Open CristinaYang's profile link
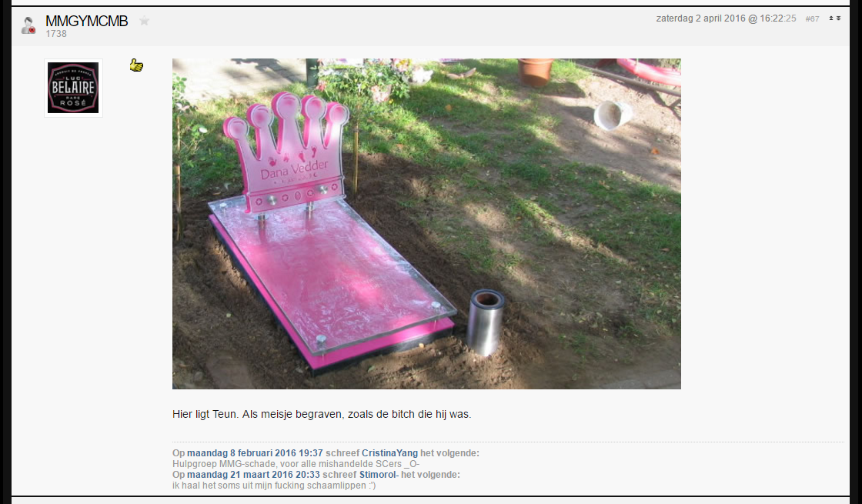Viewport: 862px width, 504px height. point(389,453)
